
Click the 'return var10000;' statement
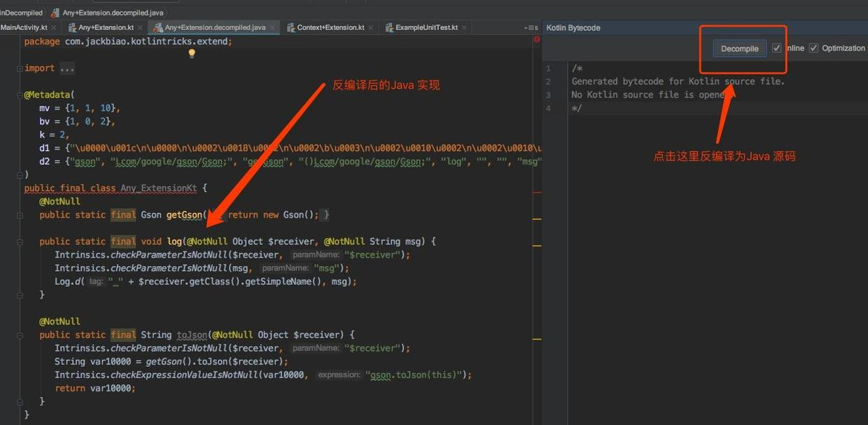95,389
